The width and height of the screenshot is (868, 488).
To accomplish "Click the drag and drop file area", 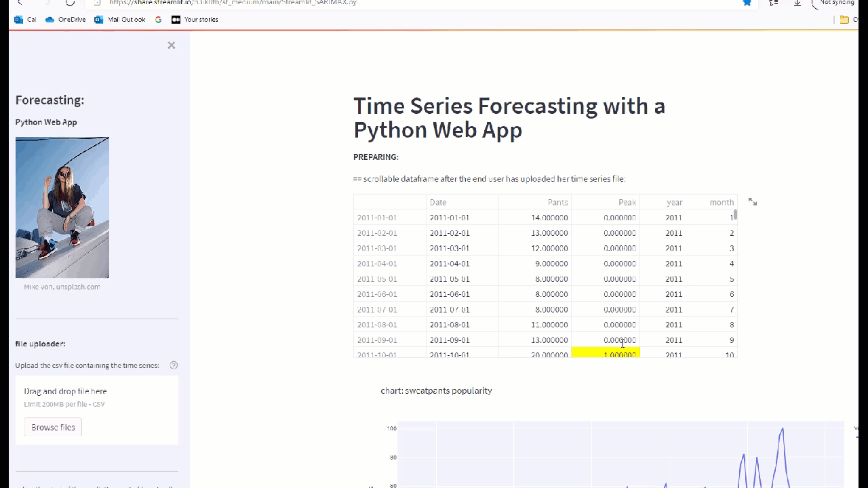I will point(97,410).
